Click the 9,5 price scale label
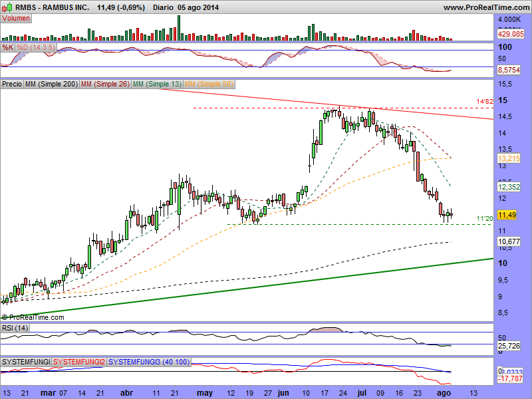 [503, 280]
